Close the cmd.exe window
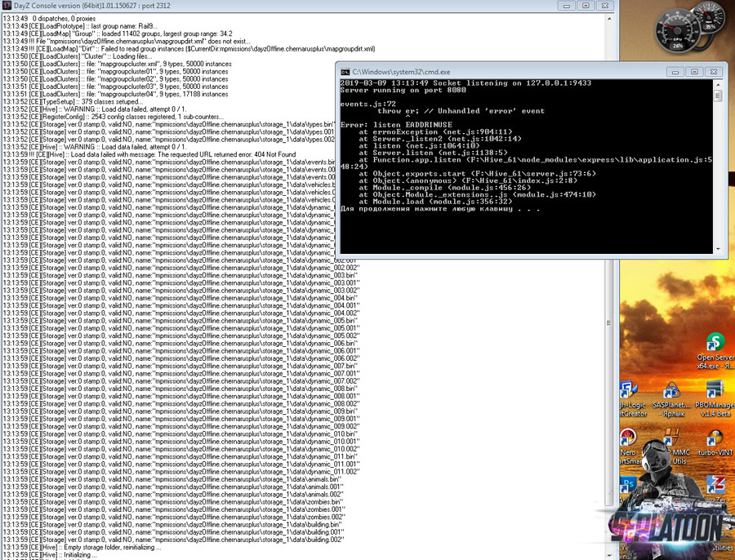 point(714,72)
